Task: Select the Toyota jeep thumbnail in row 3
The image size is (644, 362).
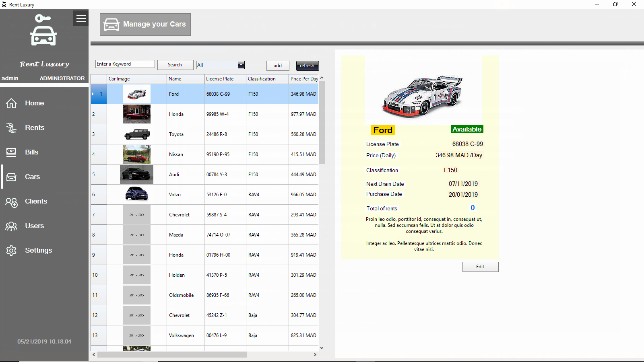Action: coord(137,134)
